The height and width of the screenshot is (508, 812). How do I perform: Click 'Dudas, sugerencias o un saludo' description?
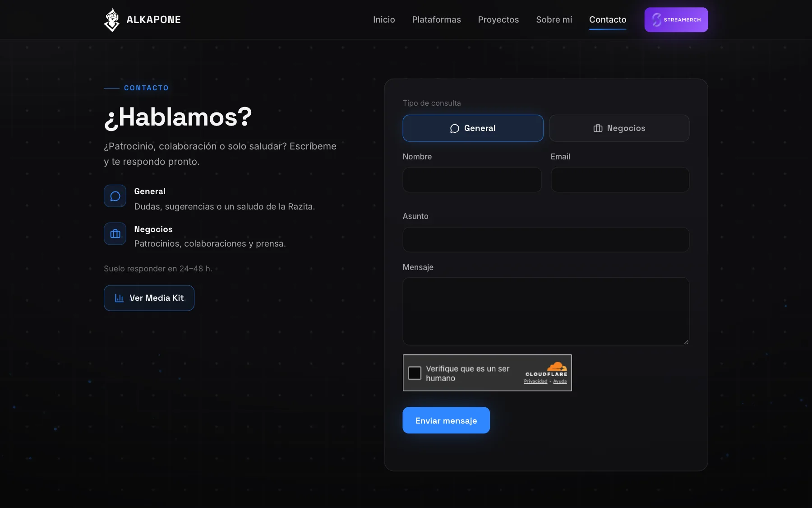coord(225,206)
